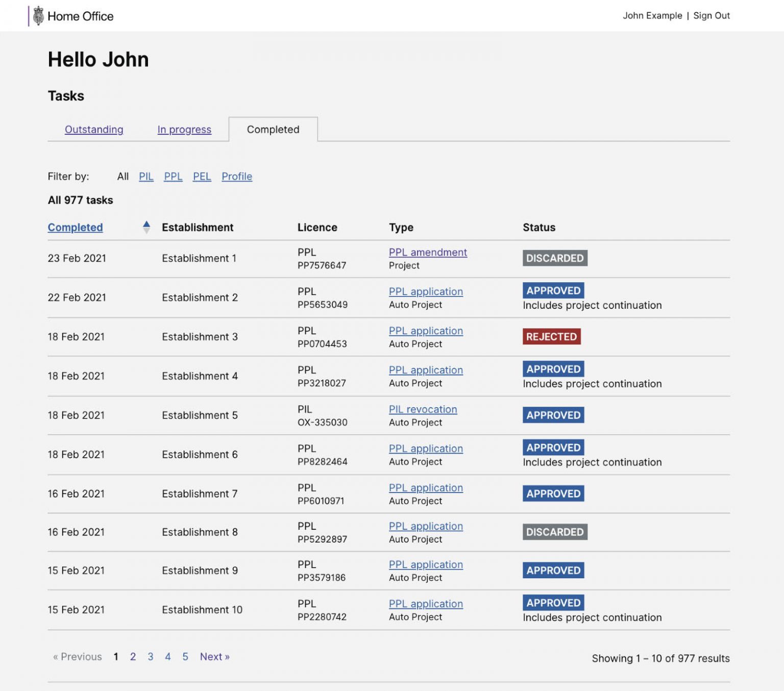Click the Previous pagination control
784x691 pixels.
coord(77,657)
